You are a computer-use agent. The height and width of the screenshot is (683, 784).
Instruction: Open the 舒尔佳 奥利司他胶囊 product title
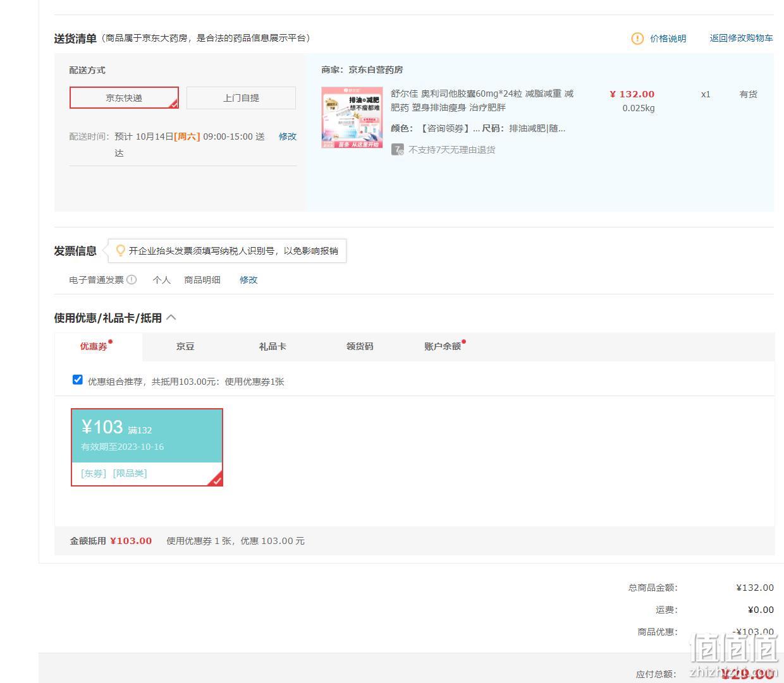482,100
